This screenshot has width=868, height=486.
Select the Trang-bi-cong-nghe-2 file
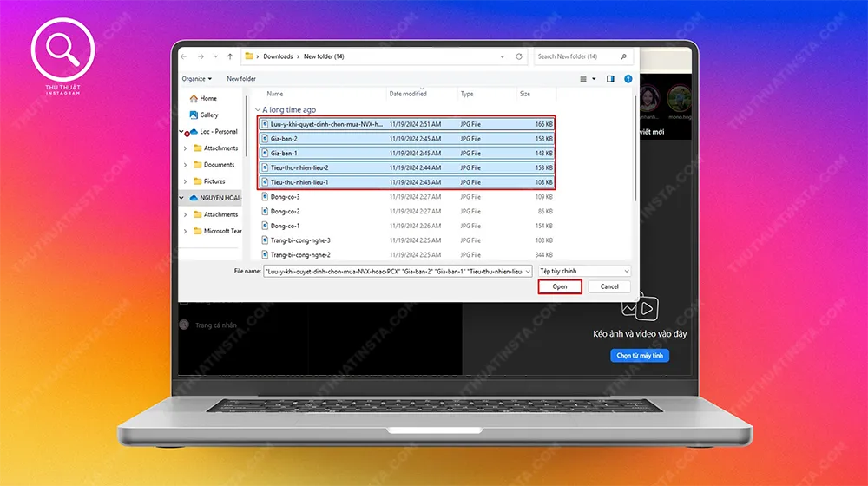[406, 254]
